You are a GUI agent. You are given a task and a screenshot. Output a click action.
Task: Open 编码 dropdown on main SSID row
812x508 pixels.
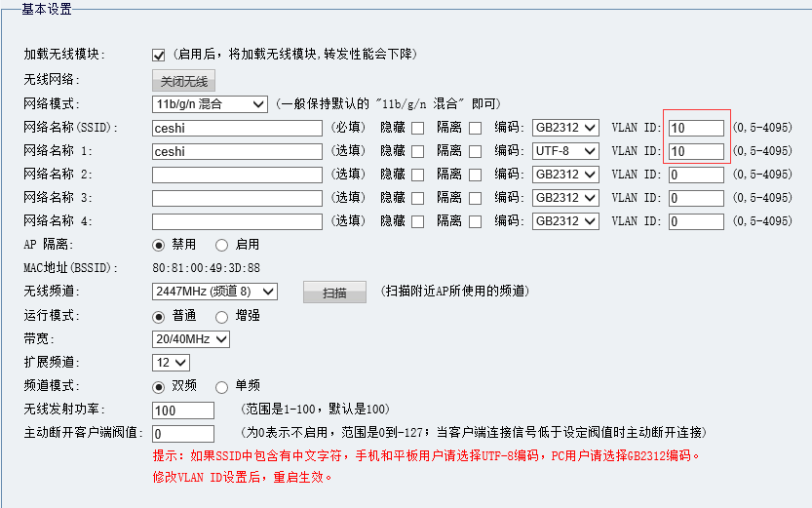click(565, 128)
